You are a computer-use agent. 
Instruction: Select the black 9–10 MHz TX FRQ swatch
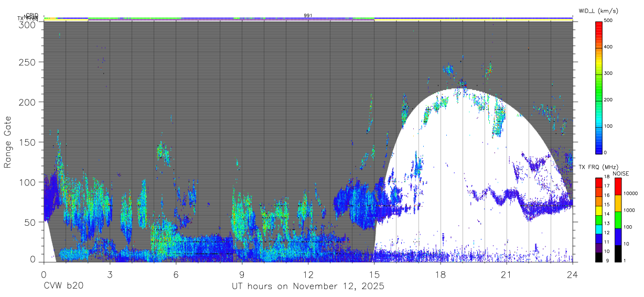pos(599,256)
